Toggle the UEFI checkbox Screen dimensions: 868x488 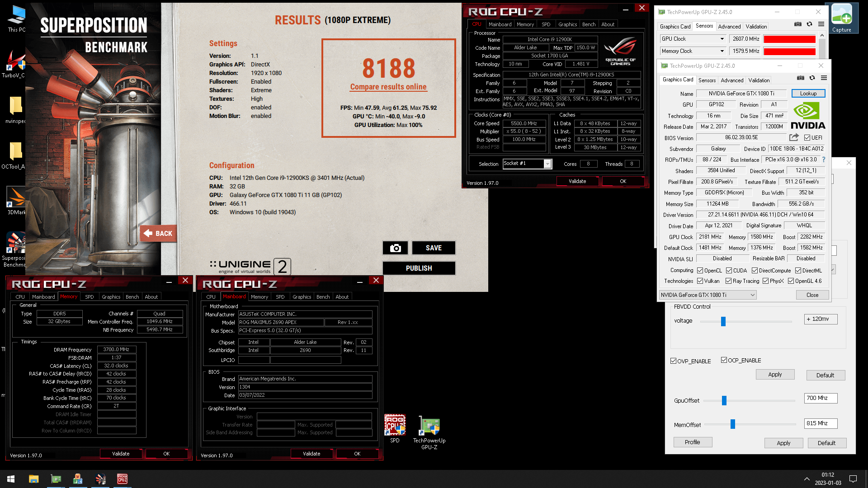point(807,138)
